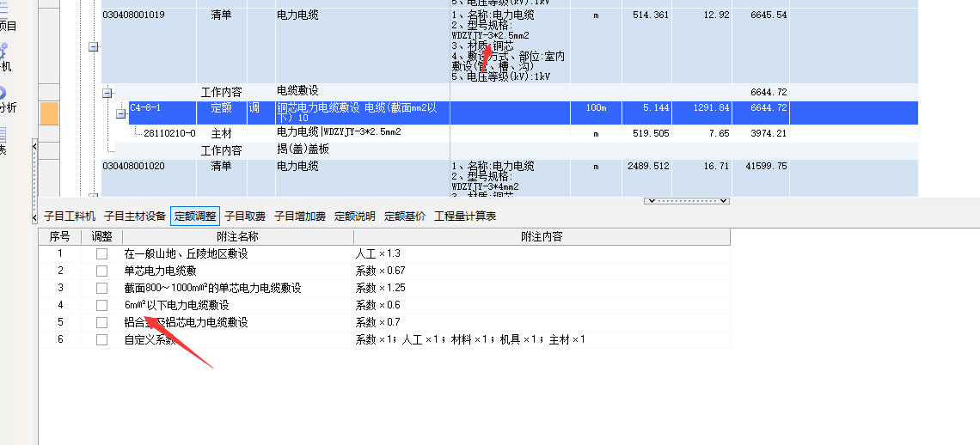
Task: Click the left panel collapse arrow near 主材 row
Action: pyautogui.click(x=34, y=146)
